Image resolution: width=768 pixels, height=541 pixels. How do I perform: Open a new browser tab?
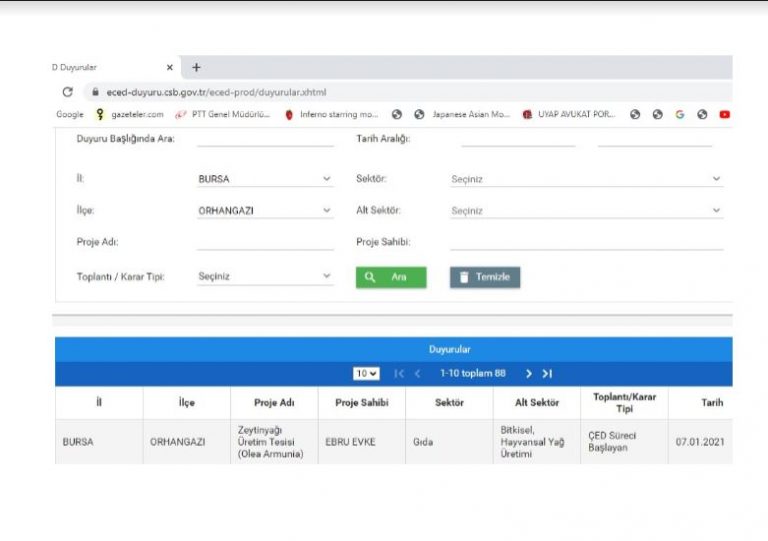tap(196, 67)
